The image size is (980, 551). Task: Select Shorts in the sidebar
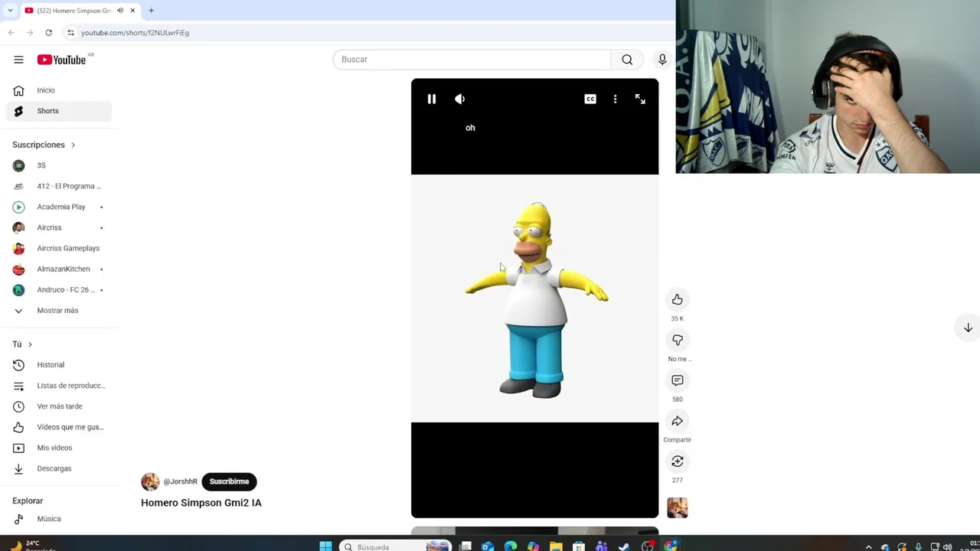60,111
